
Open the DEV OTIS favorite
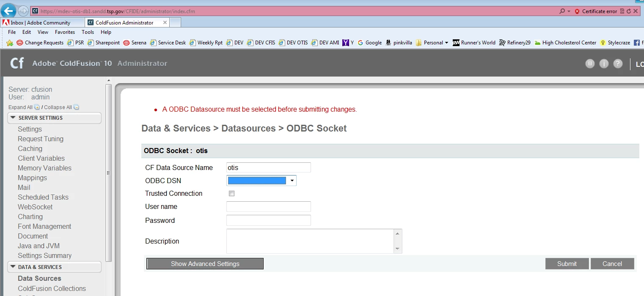(x=293, y=43)
